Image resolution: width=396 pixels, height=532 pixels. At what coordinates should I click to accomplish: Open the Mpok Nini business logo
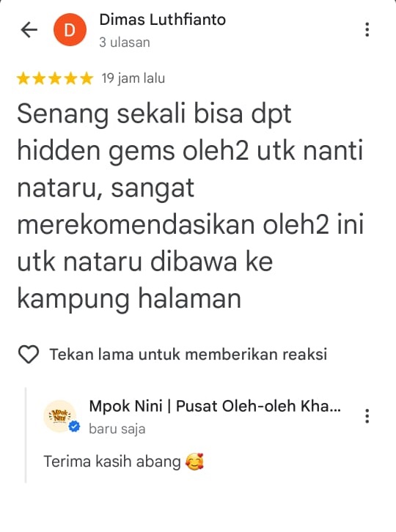pos(60,416)
